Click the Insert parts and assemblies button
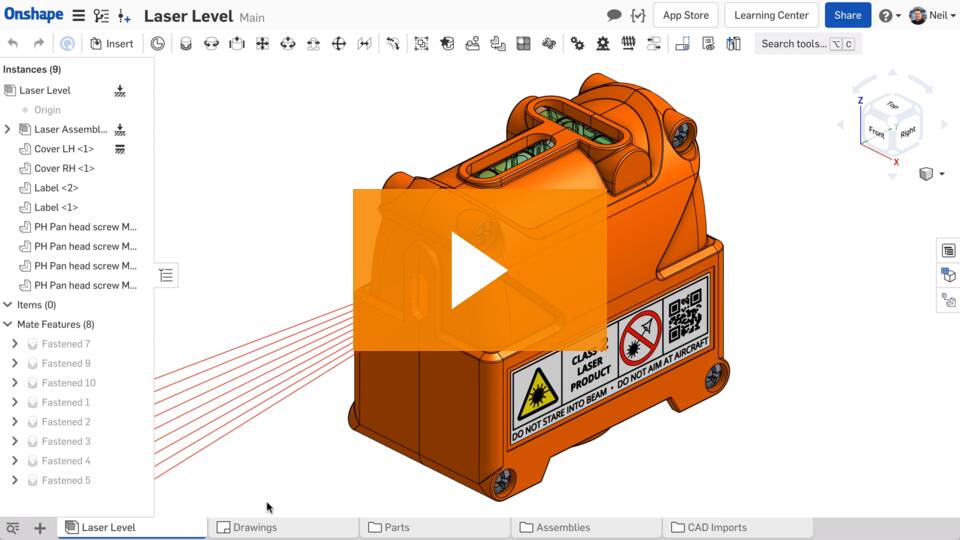Viewport: 960px width, 540px height. pos(111,44)
